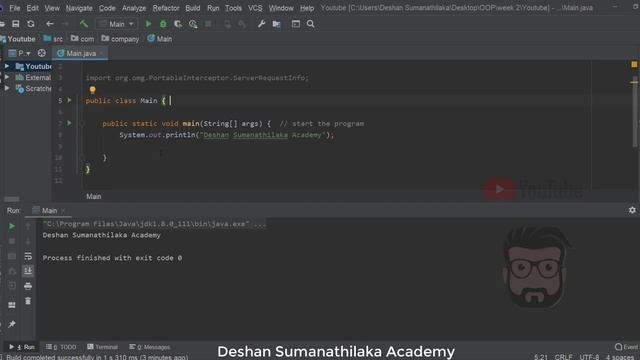
Task: Click the Save All toolbar icon
Action: pos(16,24)
